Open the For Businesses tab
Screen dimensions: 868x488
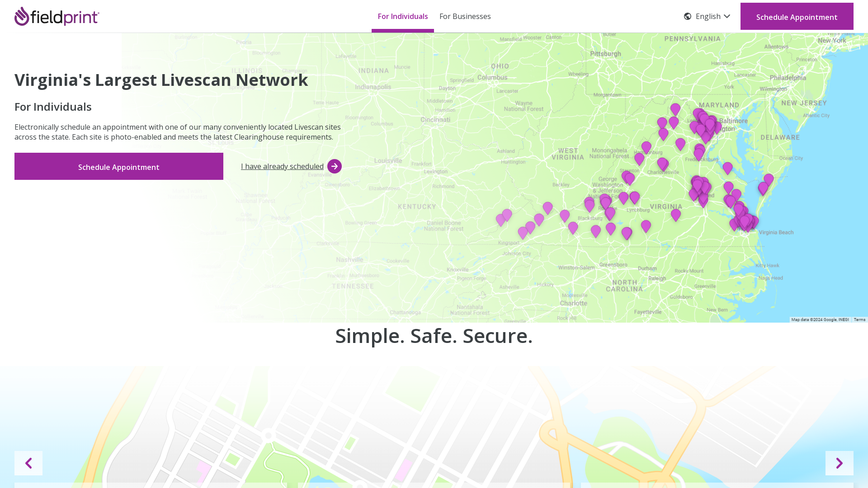[465, 16]
